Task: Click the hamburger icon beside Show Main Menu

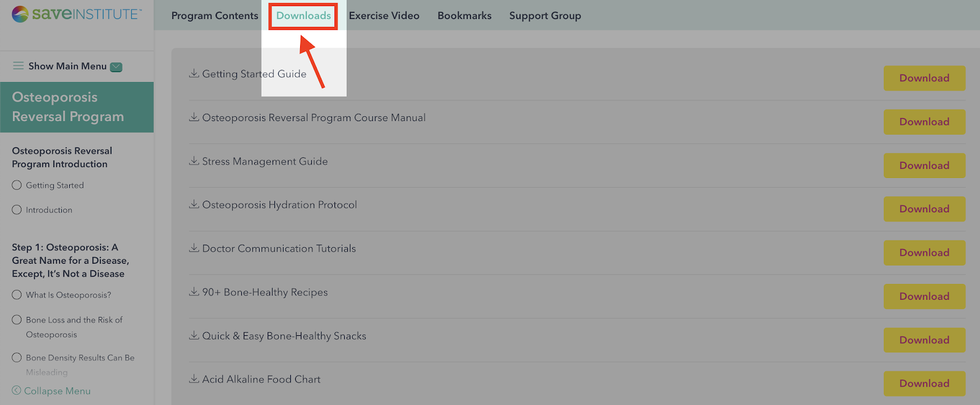Action: (18, 65)
